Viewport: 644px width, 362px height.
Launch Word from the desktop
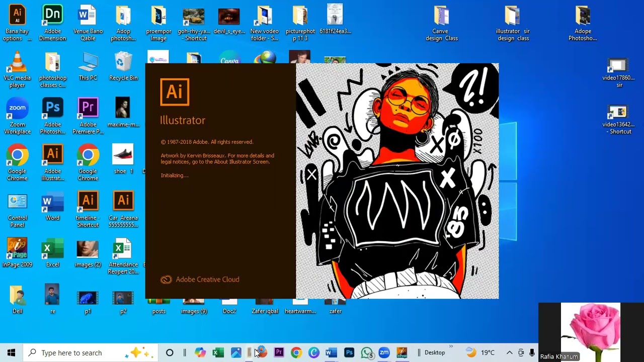(52, 206)
